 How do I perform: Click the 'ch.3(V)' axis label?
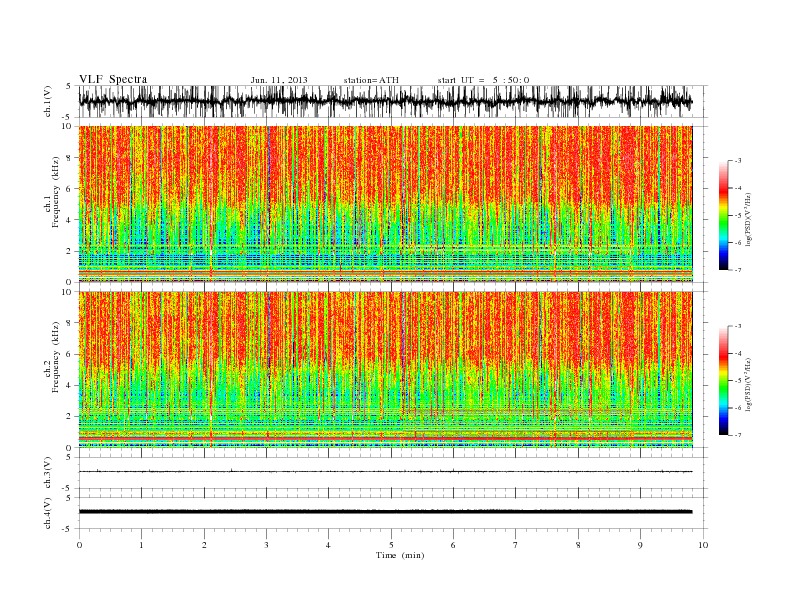(x=48, y=473)
